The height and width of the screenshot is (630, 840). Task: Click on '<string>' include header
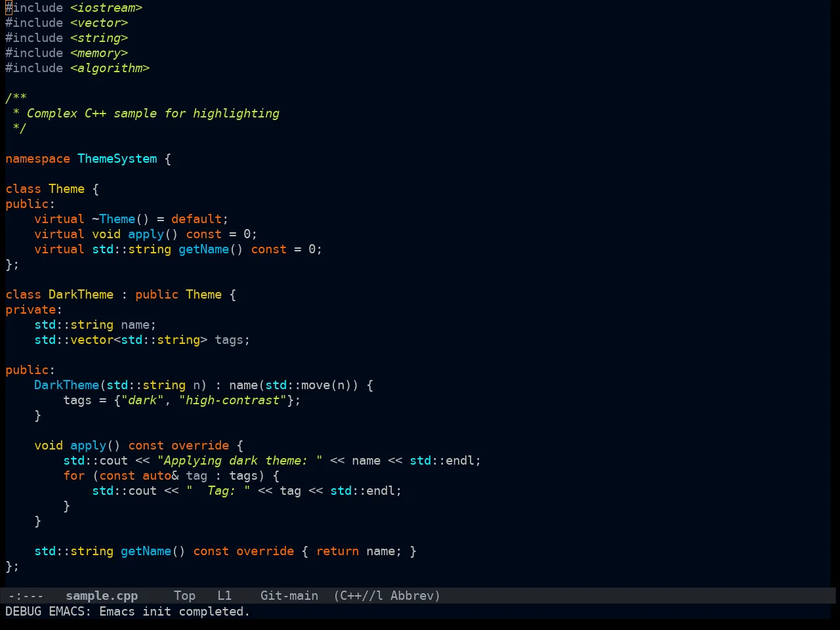pos(99,38)
